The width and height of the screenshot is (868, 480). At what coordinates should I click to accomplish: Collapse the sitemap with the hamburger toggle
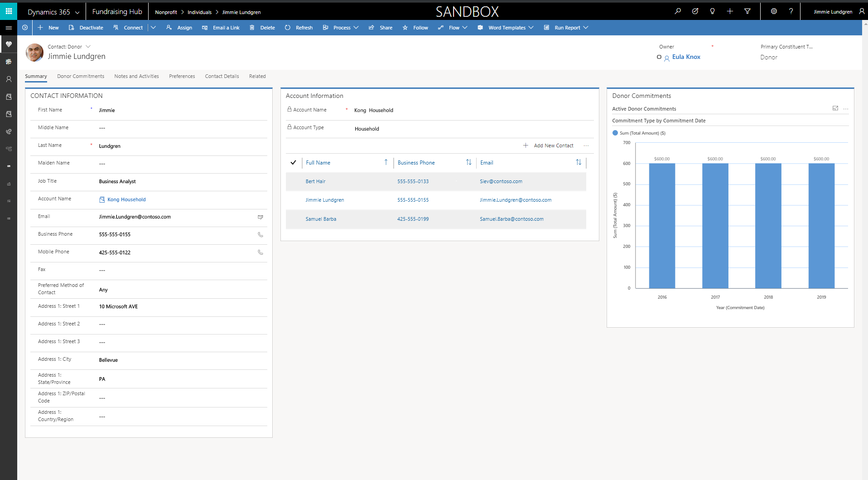9,28
